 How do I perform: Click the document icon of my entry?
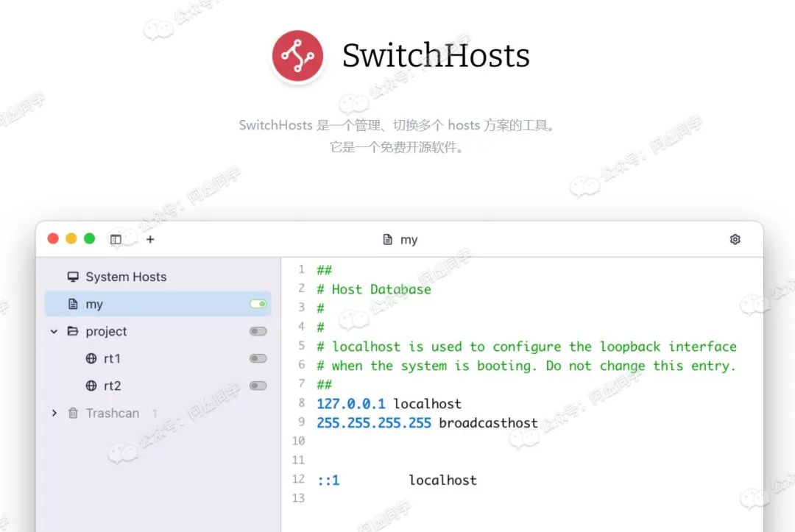coord(73,304)
